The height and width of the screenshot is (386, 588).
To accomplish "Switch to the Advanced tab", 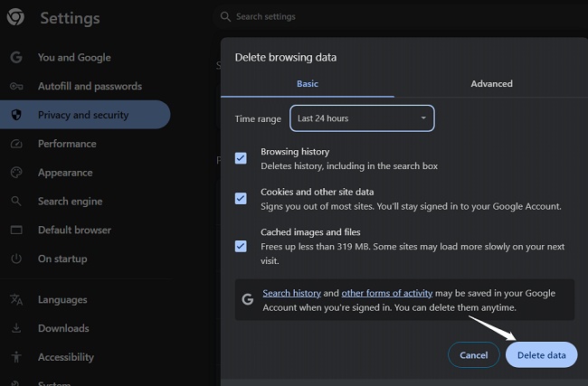I will click(491, 83).
